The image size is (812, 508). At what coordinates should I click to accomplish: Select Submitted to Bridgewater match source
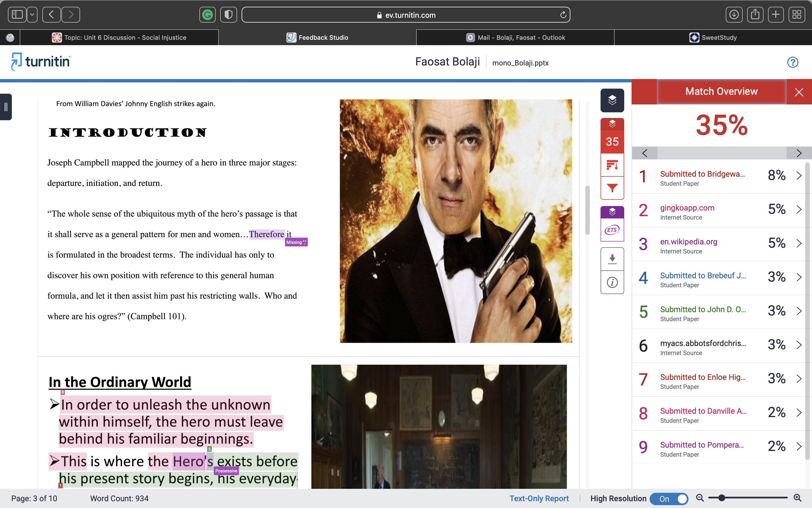pos(703,174)
